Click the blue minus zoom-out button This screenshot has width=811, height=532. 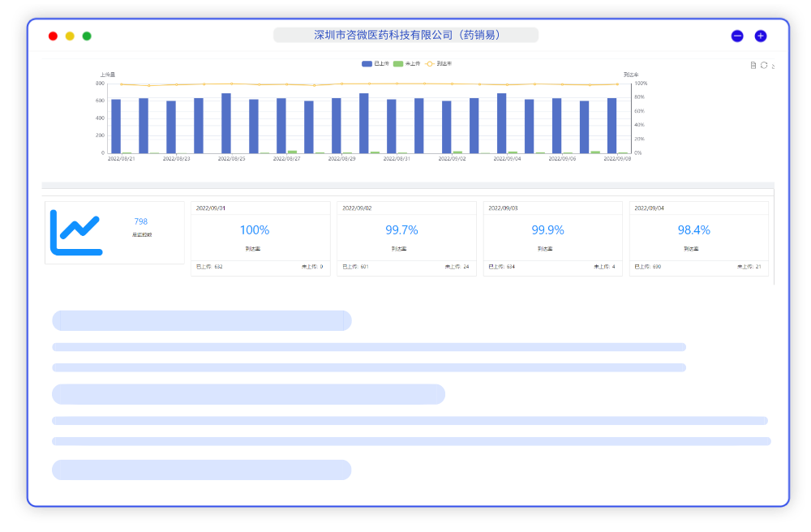coord(737,36)
